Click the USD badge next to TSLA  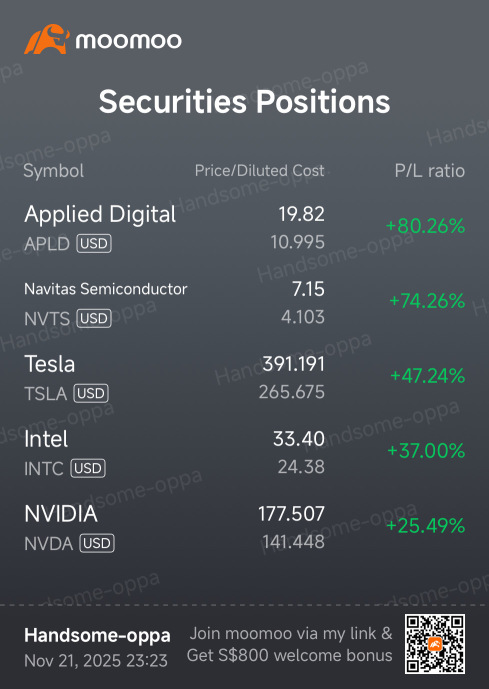[91, 393]
